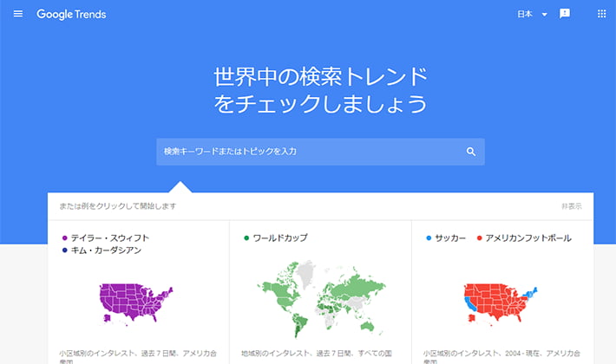Open the Google apps grid icon
Image resolution: width=616 pixels, height=364 pixels.
pos(601,14)
